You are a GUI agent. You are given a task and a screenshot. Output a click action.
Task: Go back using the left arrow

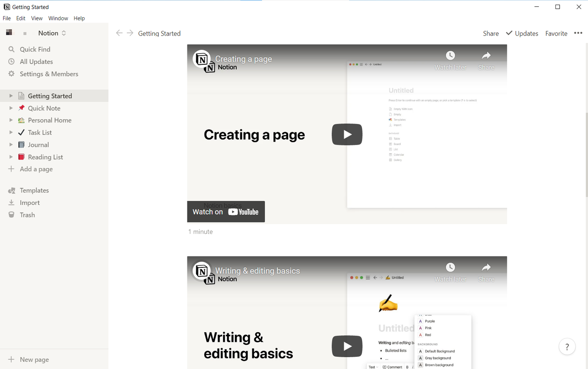pyautogui.click(x=119, y=33)
